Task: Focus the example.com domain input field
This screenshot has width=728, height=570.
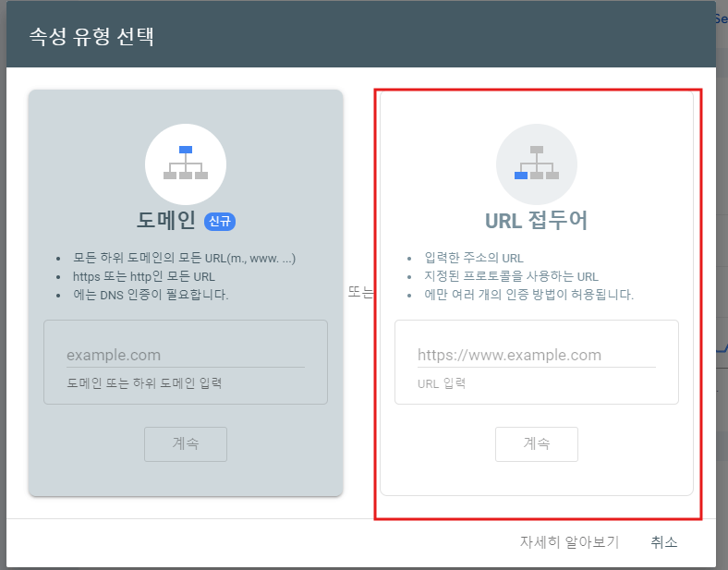Action: pyautogui.click(x=186, y=356)
